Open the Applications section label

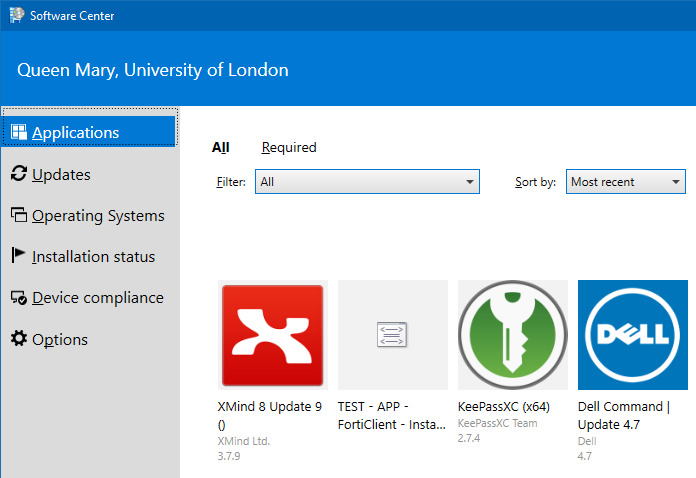tap(75, 133)
